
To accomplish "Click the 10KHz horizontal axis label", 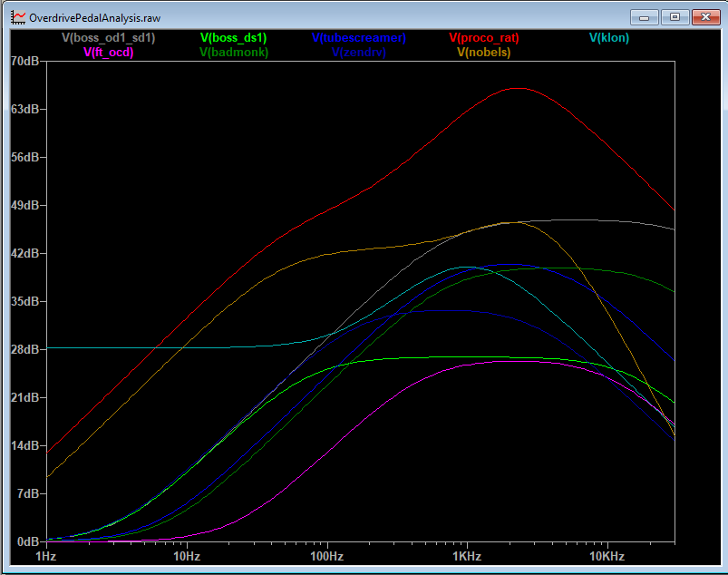I will pyautogui.click(x=607, y=557).
